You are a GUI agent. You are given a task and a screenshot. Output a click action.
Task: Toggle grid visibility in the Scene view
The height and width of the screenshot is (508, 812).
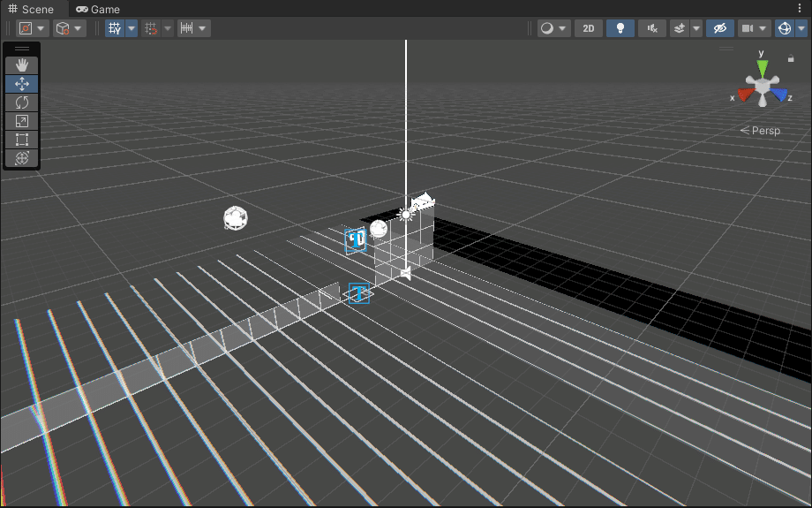tap(115, 28)
